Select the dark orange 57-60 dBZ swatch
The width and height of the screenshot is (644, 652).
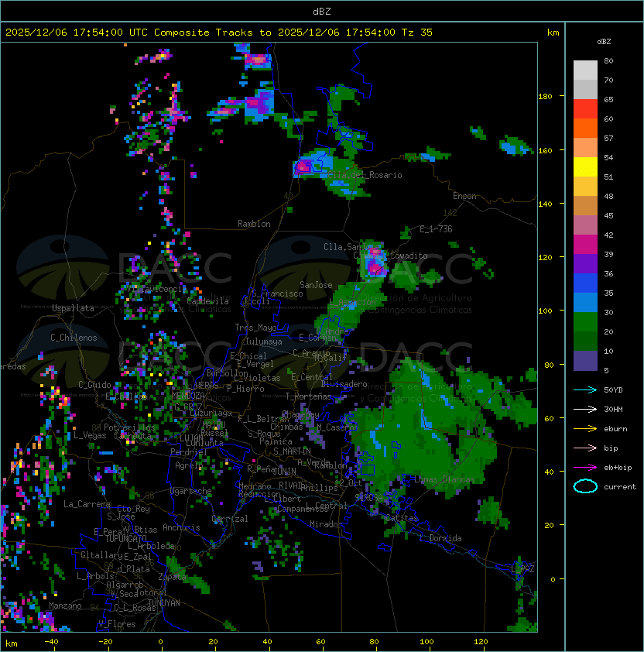pos(585,129)
